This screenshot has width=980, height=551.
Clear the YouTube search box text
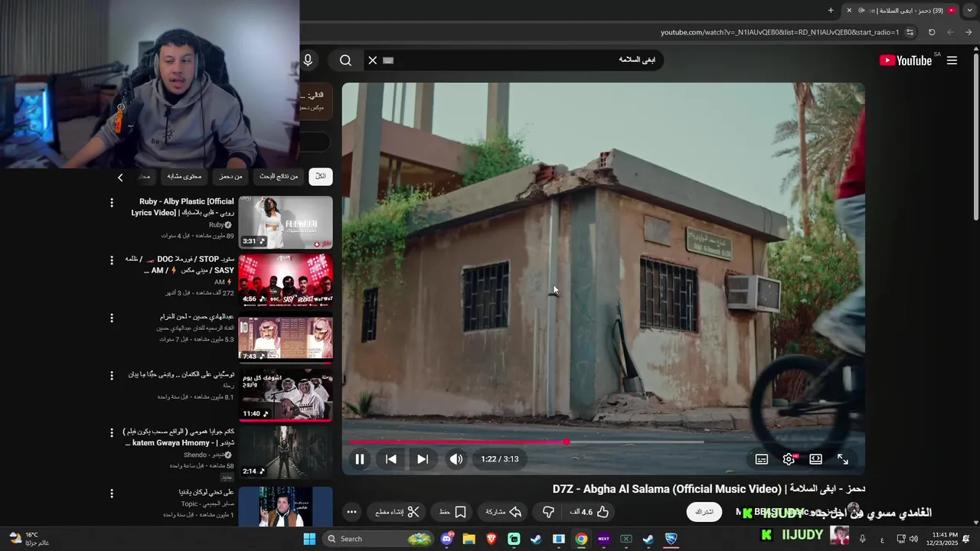pos(373,60)
